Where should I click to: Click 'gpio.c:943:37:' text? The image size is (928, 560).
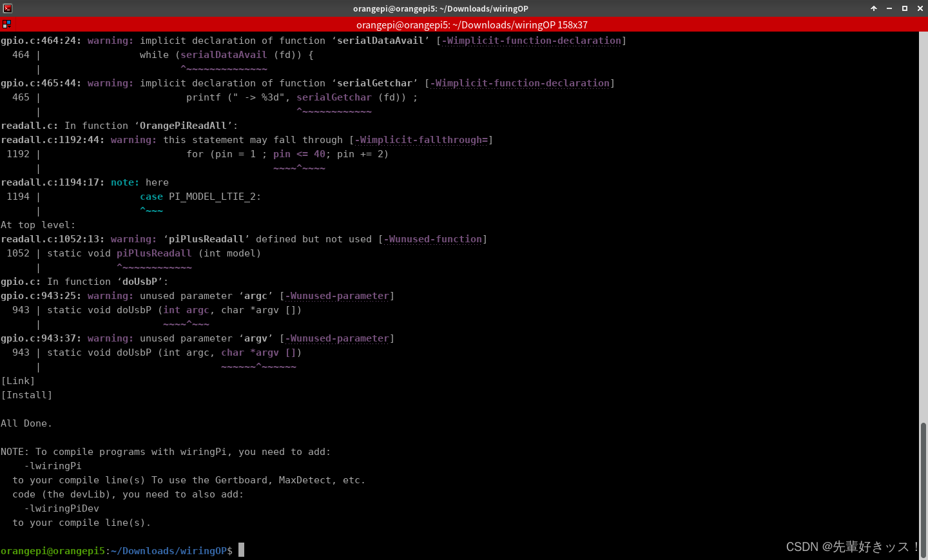coord(41,338)
